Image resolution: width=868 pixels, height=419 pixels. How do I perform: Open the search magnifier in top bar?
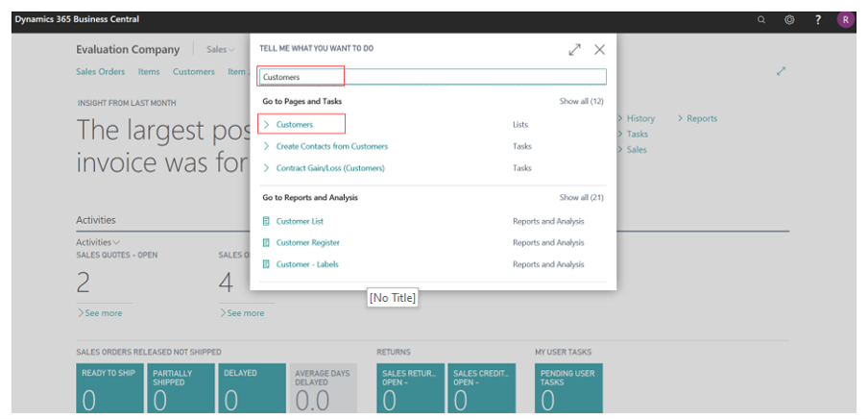761,20
